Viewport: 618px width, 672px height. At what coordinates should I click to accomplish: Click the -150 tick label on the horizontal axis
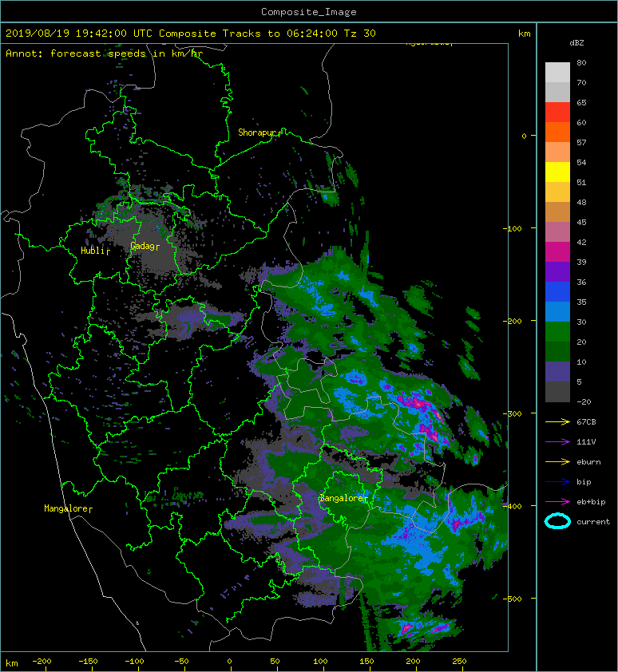(88, 662)
